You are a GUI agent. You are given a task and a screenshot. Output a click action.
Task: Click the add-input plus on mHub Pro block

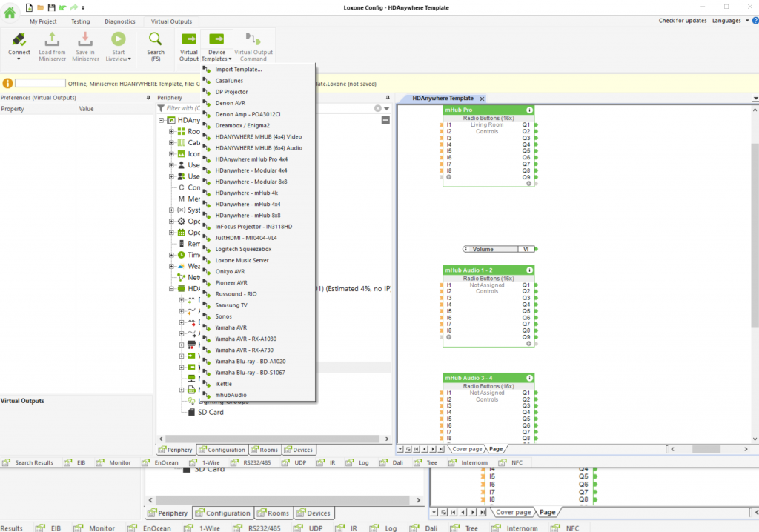pyautogui.click(x=448, y=177)
